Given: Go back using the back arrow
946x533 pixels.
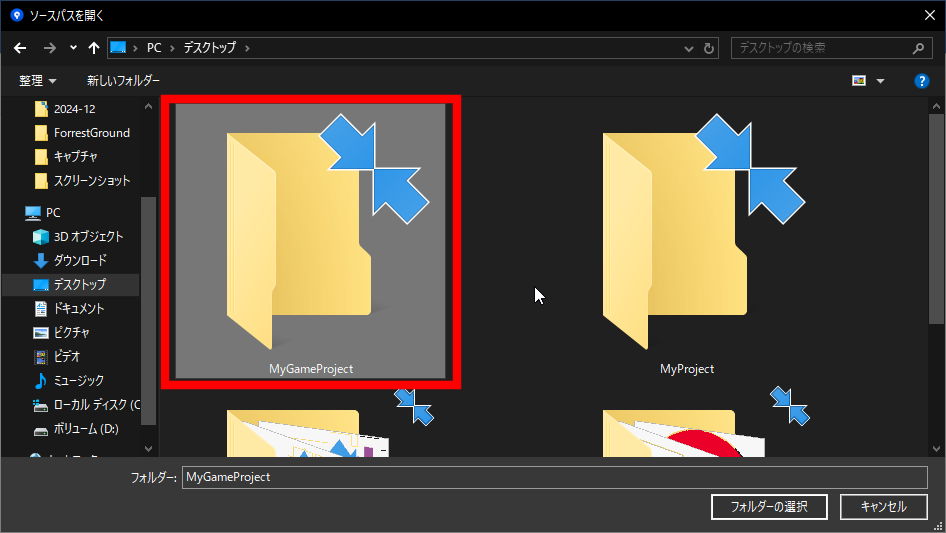Looking at the screenshot, I should (20, 48).
